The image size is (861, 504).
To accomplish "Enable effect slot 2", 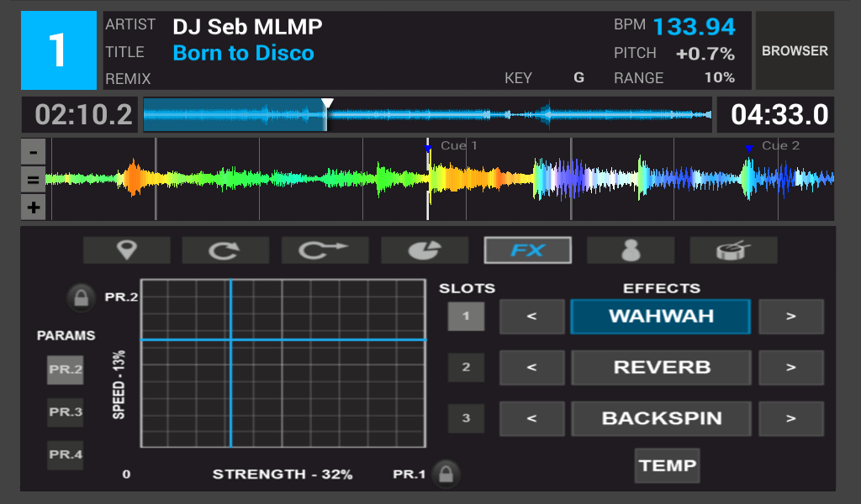I will [x=466, y=368].
